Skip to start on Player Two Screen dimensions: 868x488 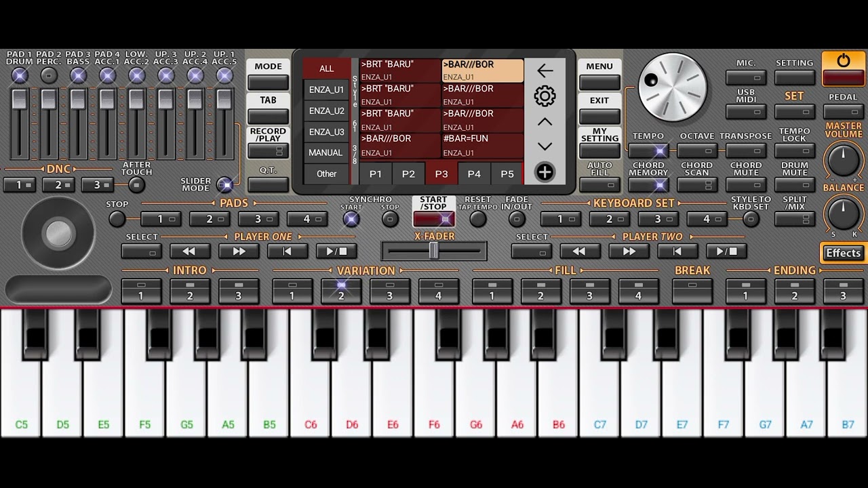[x=677, y=251]
